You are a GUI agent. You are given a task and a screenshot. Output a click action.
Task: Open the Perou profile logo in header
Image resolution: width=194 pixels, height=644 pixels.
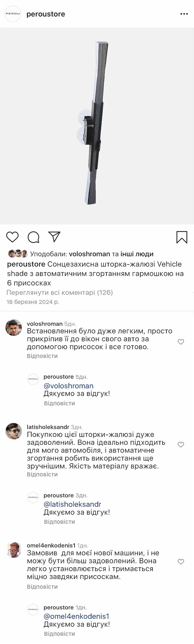pos(13,14)
